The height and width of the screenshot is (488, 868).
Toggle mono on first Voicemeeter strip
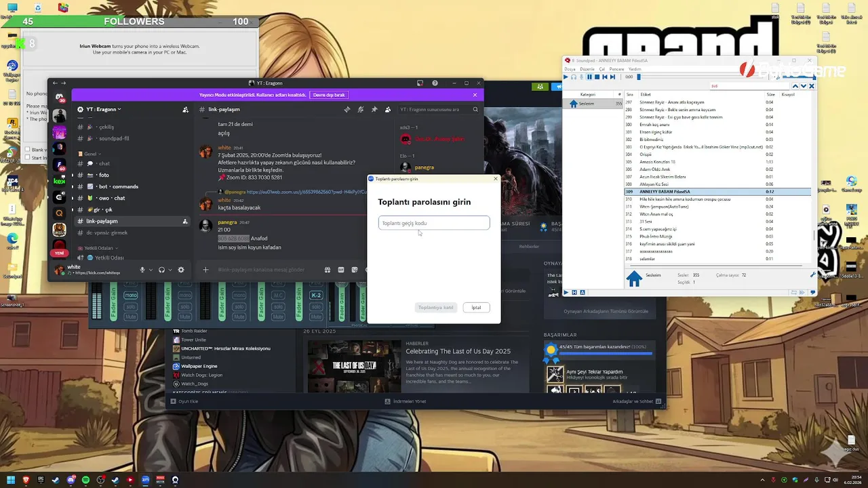(131, 296)
